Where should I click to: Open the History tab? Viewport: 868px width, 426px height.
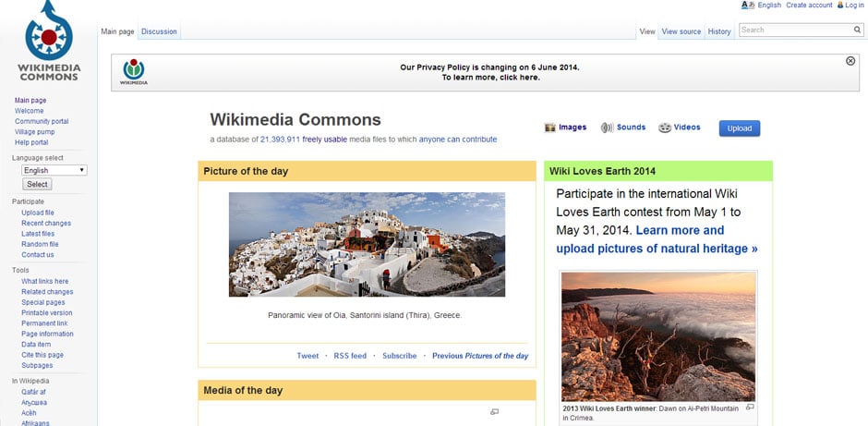point(719,31)
